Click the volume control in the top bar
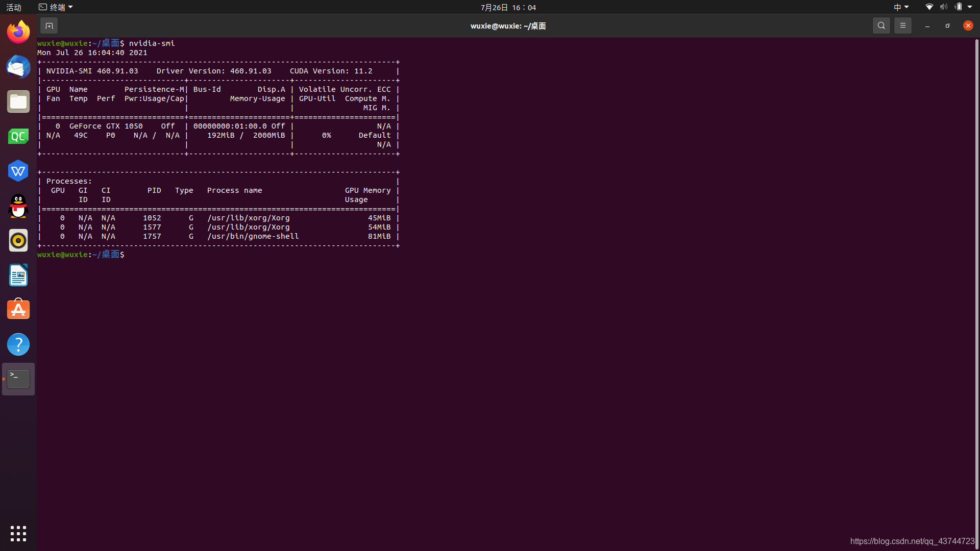Image resolution: width=980 pixels, height=551 pixels. pyautogui.click(x=944, y=7)
